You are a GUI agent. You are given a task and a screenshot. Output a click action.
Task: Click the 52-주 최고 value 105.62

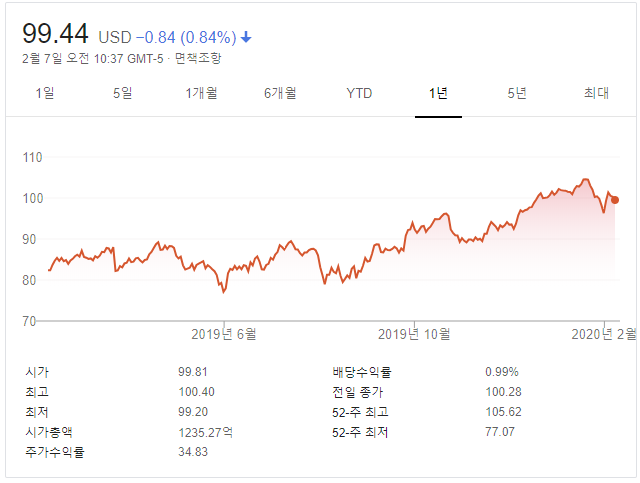[503, 412]
